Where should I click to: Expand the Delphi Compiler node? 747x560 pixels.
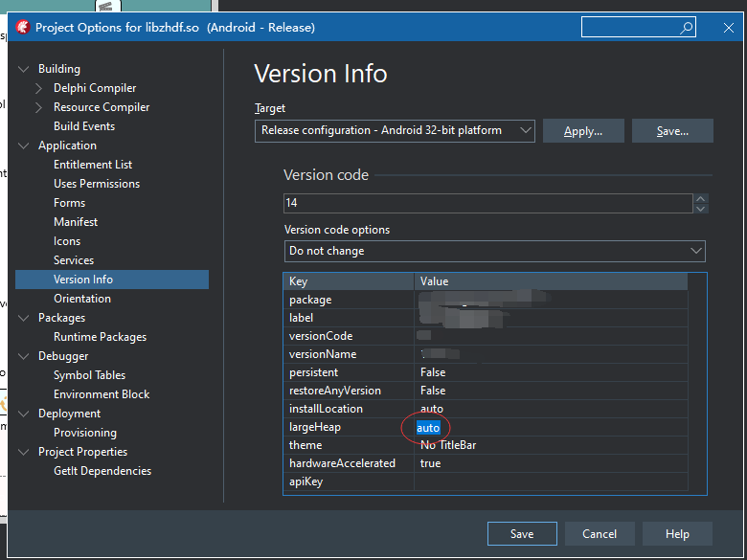39,88
